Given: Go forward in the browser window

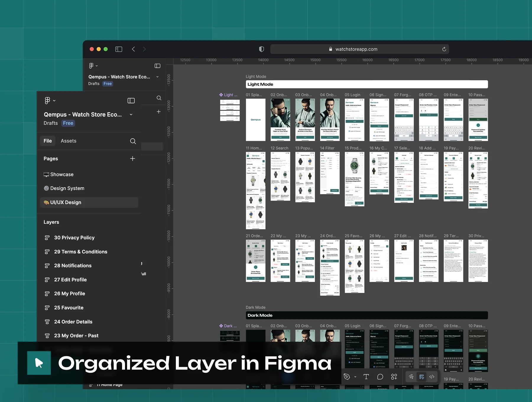Looking at the screenshot, I should [144, 49].
